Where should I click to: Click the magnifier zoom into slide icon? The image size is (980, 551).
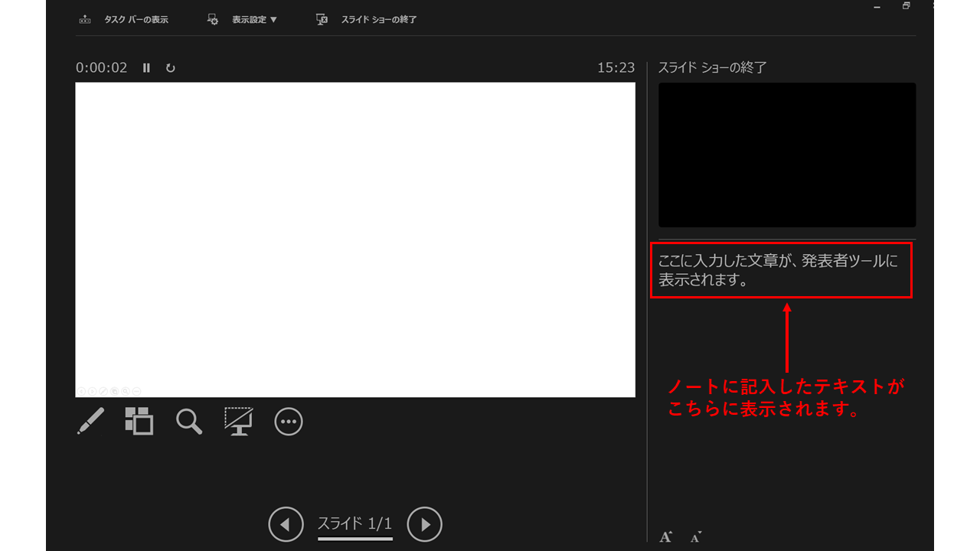(x=189, y=422)
